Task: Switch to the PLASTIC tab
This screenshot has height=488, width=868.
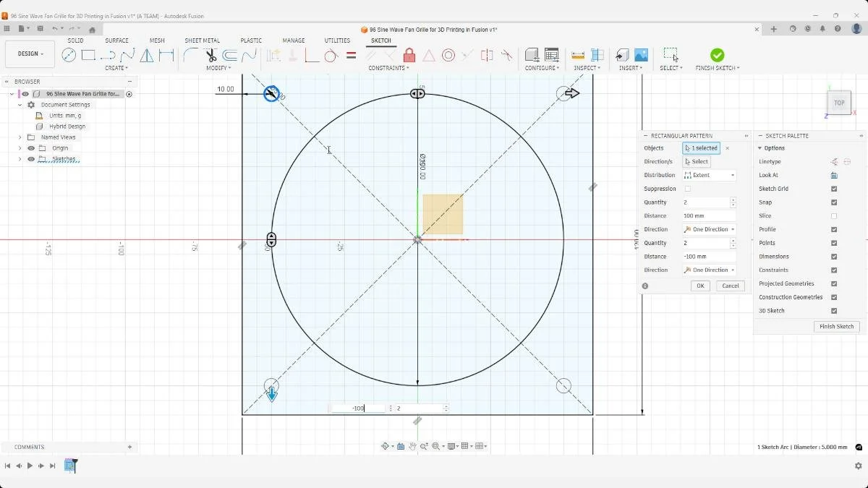Action: [x=251, y=40]
